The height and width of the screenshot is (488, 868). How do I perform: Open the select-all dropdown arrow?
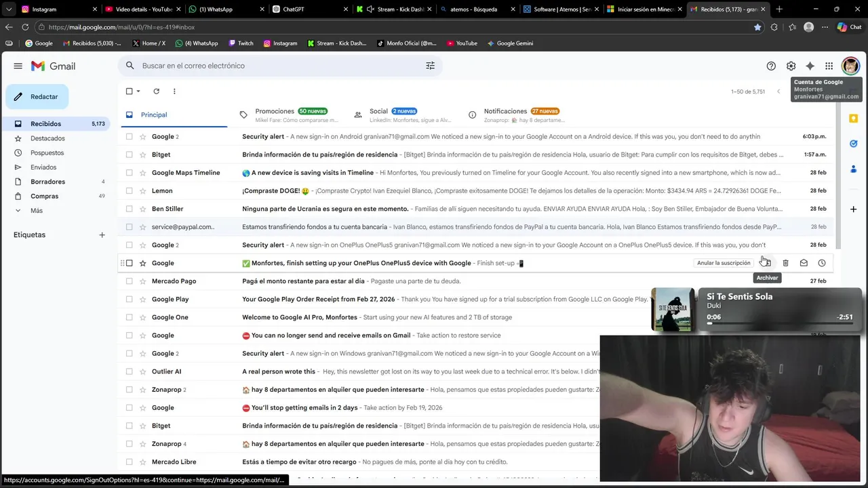click(x=138, y=91)
